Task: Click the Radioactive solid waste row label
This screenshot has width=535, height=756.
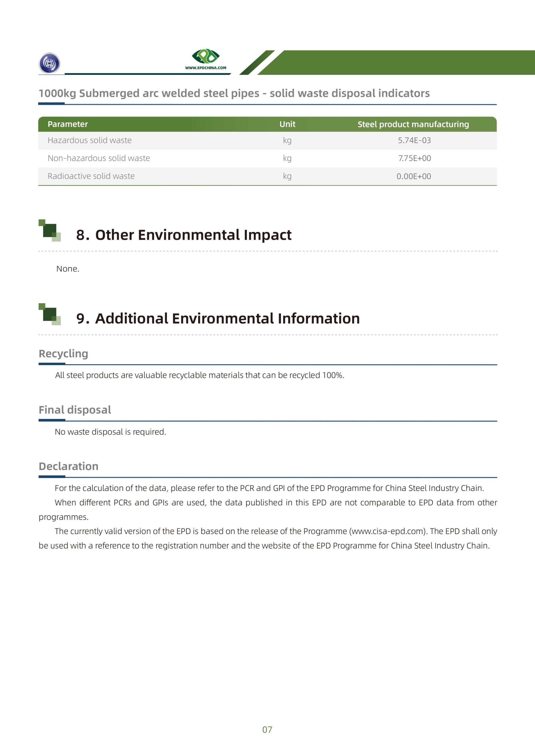Action: pos(91,176)
